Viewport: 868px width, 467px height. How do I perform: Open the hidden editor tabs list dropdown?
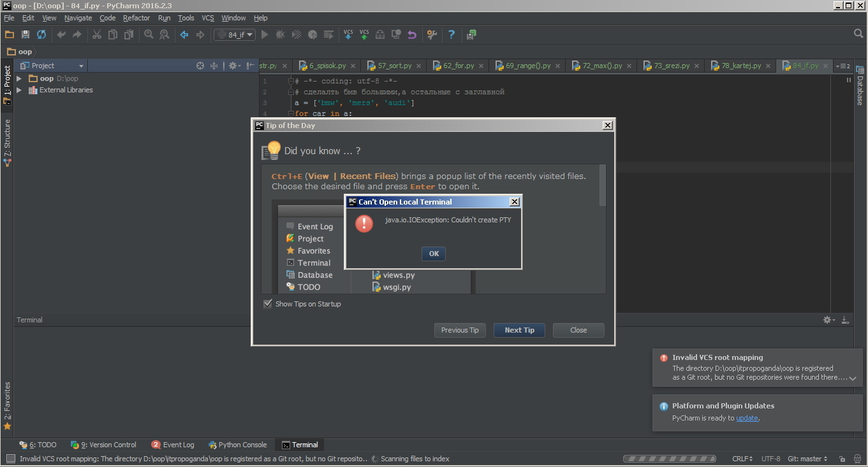[842, 66]
